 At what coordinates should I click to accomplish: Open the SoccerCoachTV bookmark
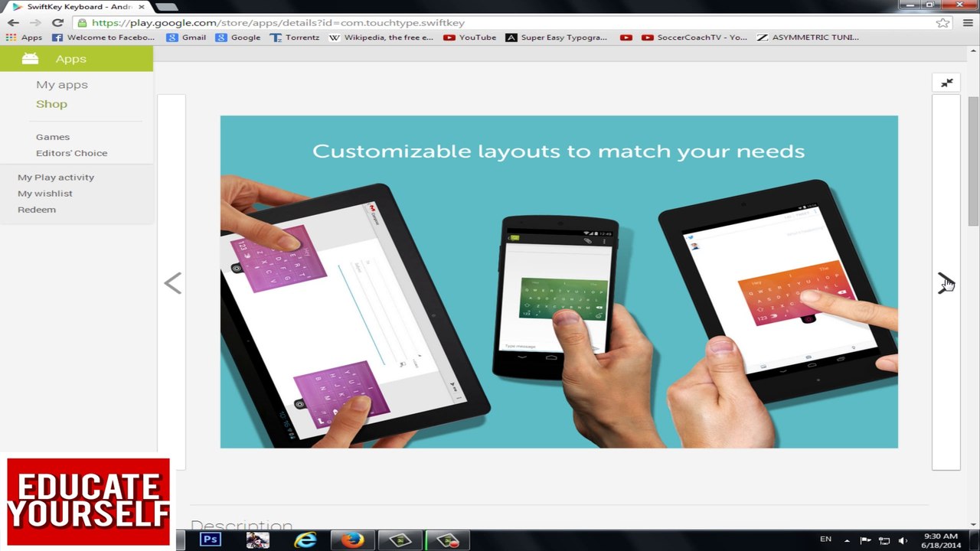[x=694, y=37]
